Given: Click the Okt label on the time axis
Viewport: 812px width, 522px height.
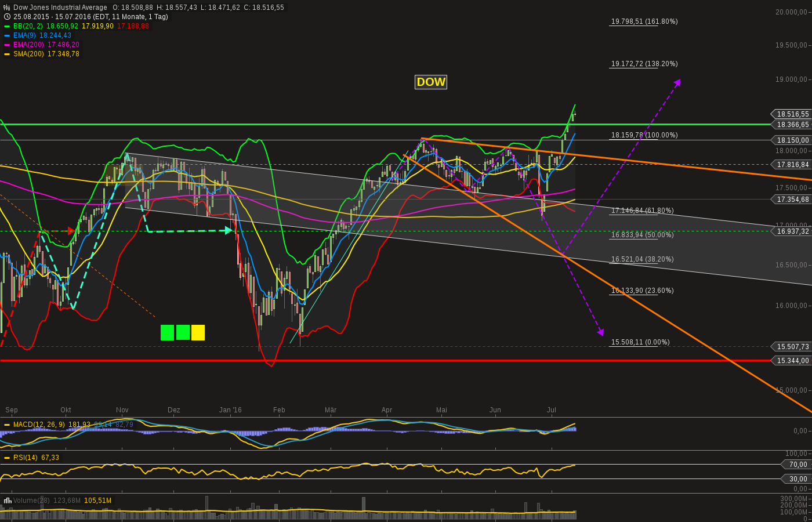Looking at the screenshot, I should (66, 410).
